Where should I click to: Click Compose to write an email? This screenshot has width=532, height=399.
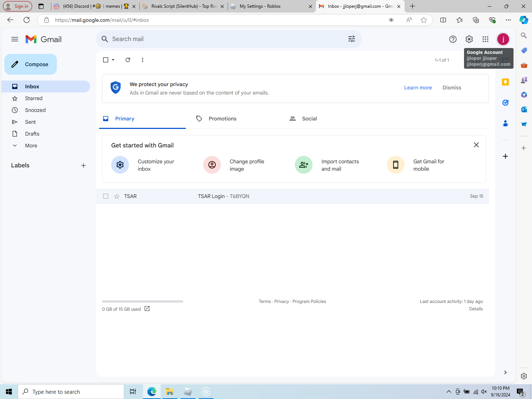pyautogui.click(x=31, y=64)
